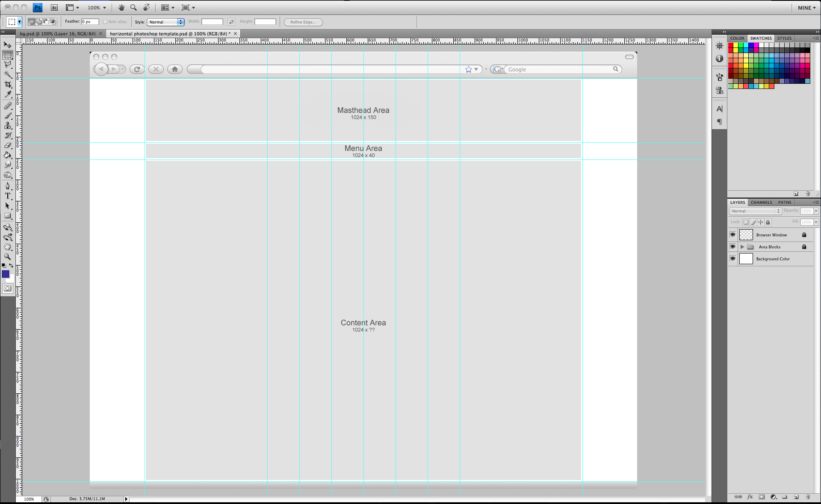Pick the Rotate View tool in the application bar
821x504 pixels.
(147, 8)
